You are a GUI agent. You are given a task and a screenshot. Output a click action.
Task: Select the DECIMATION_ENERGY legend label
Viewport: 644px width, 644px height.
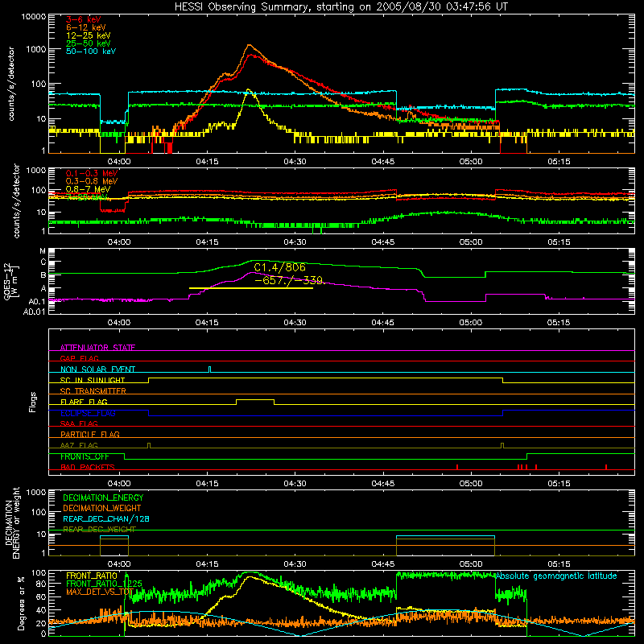103,497
